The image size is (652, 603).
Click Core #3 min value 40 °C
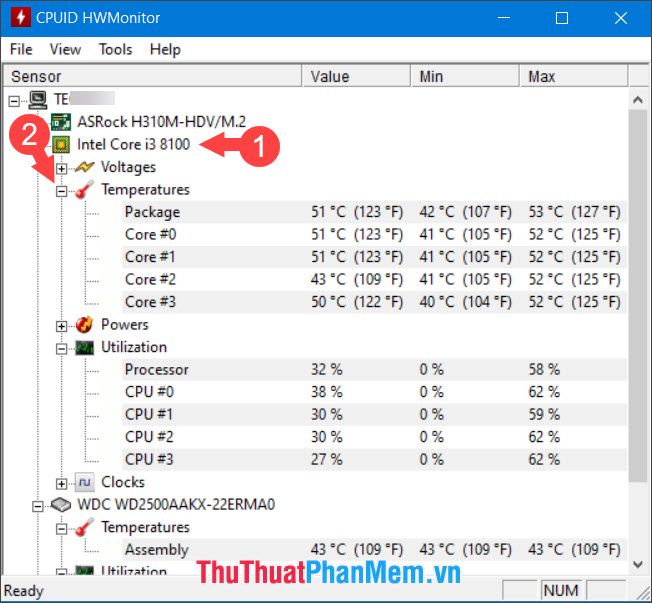pyautogui.click(x=465, y=302)
